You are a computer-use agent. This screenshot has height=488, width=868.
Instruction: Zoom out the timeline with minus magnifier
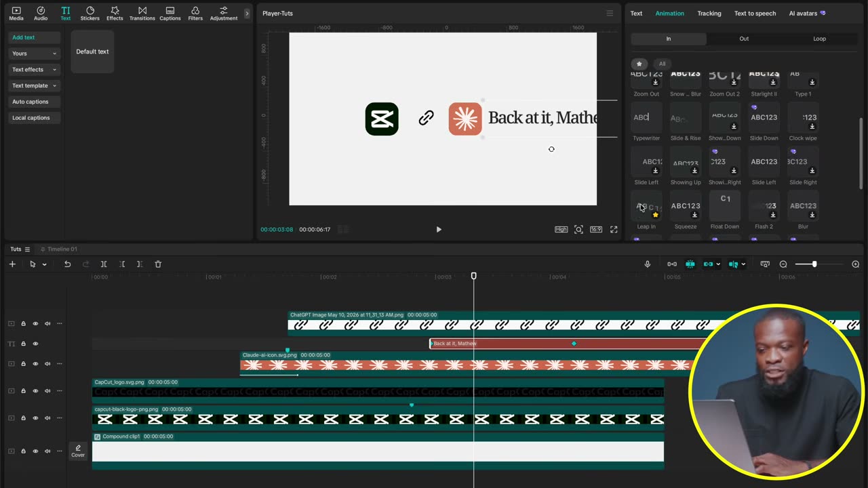point(783,264)
